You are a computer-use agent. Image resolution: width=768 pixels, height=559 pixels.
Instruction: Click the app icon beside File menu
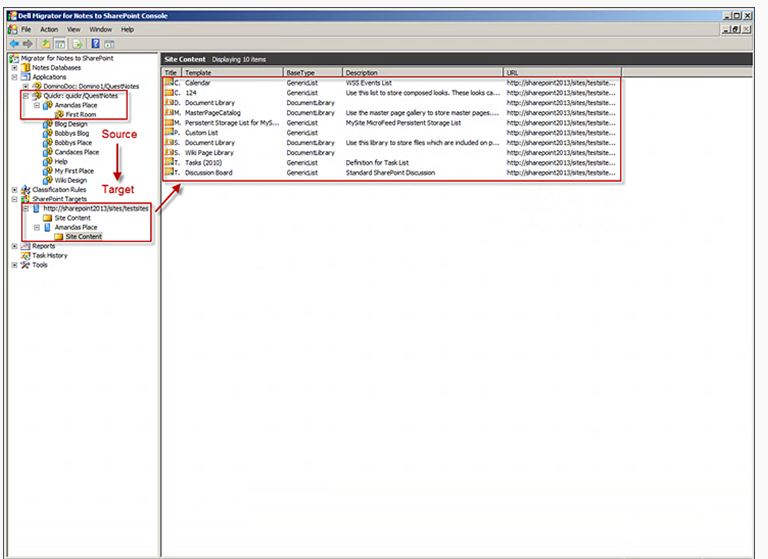coord(13,29)
